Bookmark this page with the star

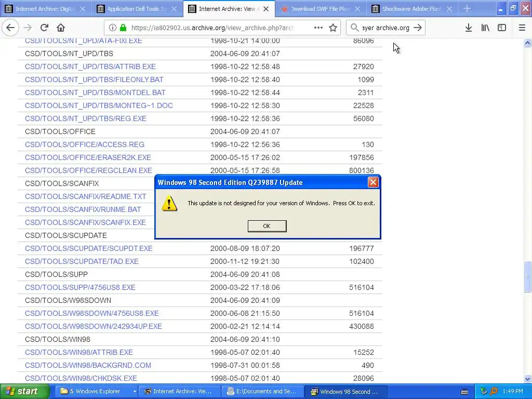click(333, 28)
